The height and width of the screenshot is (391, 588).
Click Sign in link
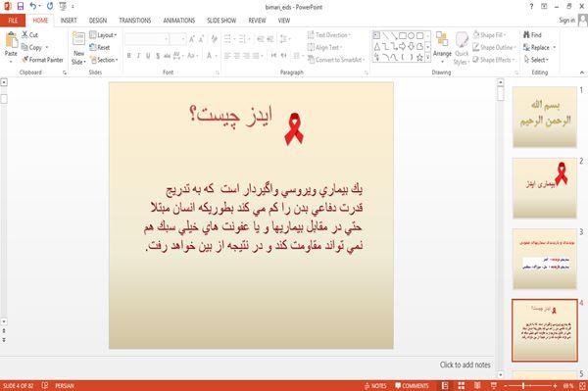566,21
